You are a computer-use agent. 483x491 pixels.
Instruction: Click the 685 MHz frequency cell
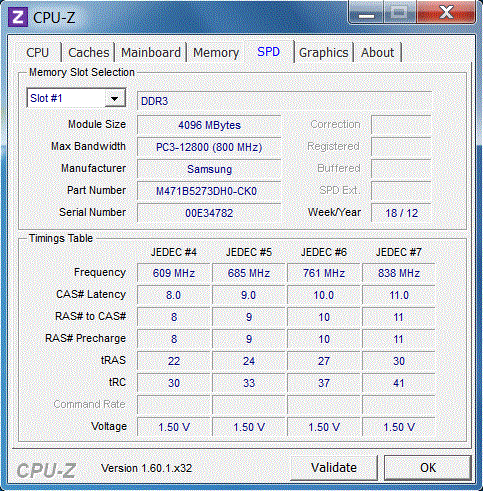pyautogui.click(x=249, y=273)
